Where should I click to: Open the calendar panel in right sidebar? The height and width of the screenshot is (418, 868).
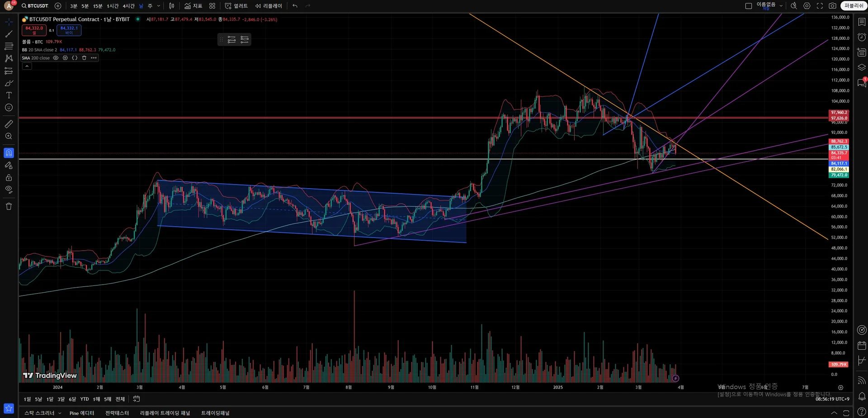(862, 346)
